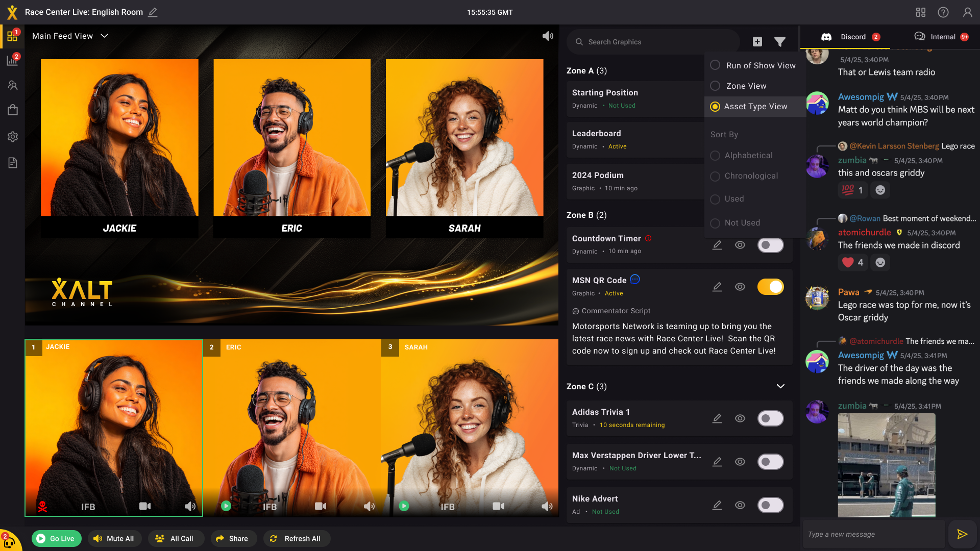The image size is (980, 551).
Task: Turn off the MSN QR Code toggle
Action: 770,287
